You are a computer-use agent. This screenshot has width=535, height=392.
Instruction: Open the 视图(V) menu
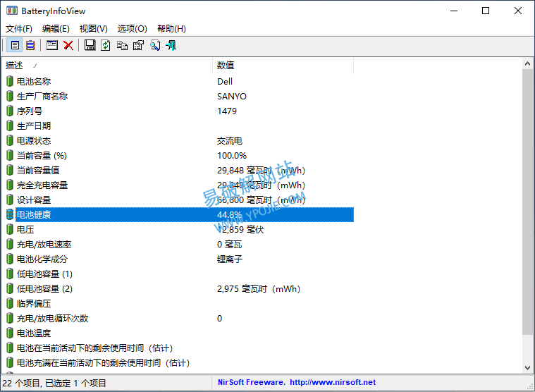93,28
